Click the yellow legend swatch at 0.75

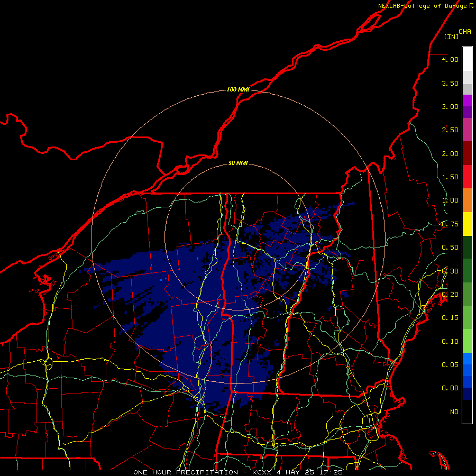click(x=467, y=224)
